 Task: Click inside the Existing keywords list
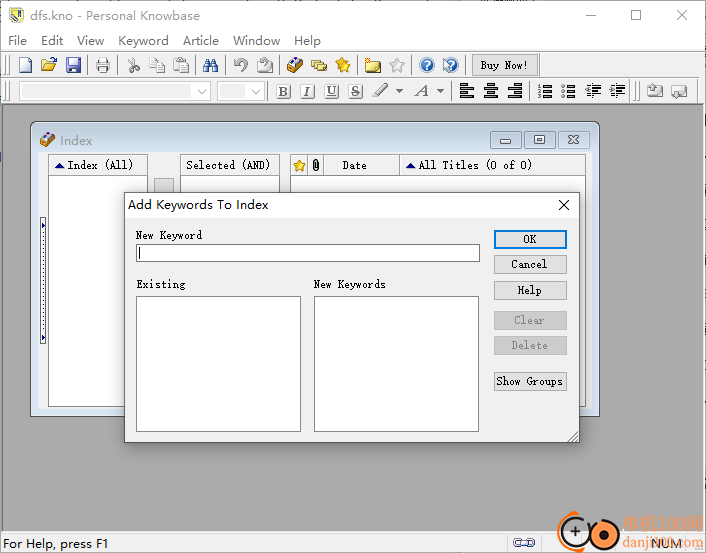coord(218,364)
